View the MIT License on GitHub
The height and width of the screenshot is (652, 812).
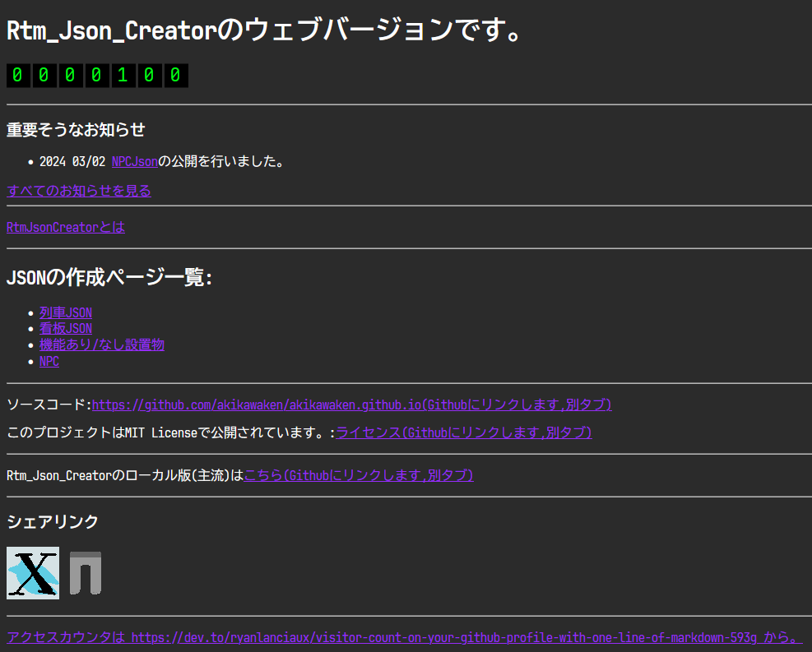(463, 432)
